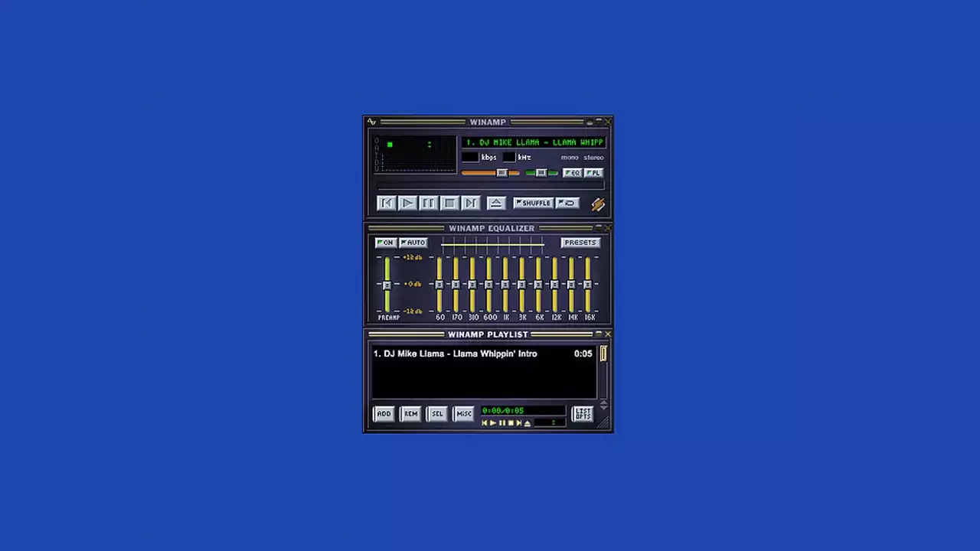
Task: Click the mini Stop button in playlist
Action: pos(511,423)
